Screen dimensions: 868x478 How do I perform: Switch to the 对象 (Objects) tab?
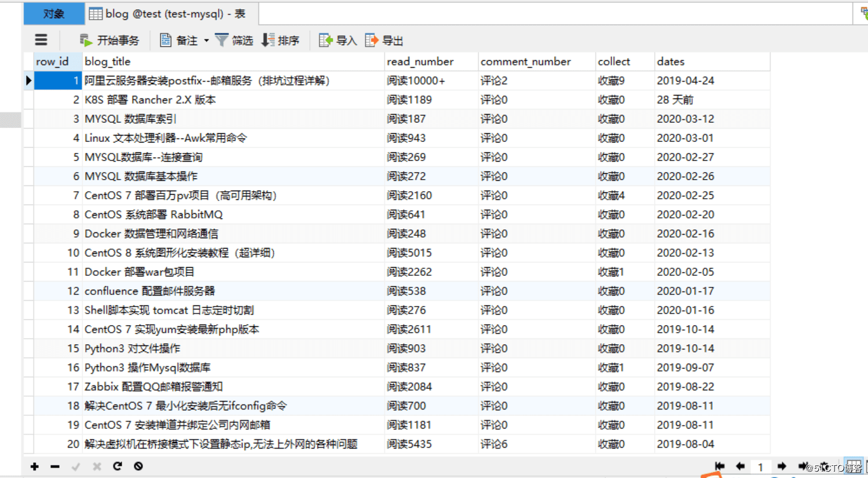click(53, 13)
